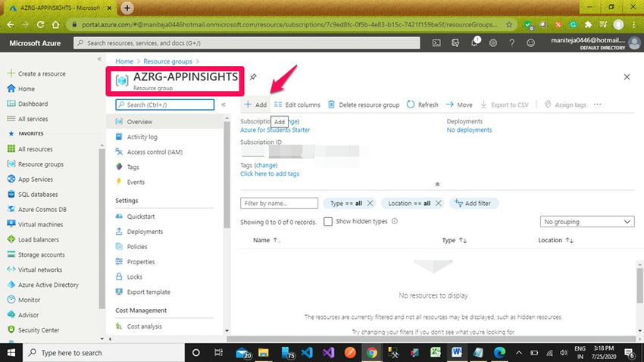Open the toolbar's more options ellipsis
644x362 pixels.
597,105
